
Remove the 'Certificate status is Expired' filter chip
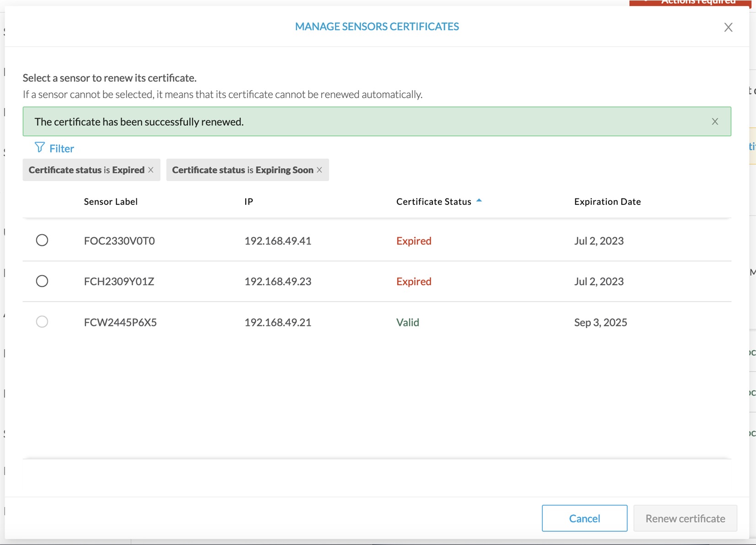coord(151,170)
